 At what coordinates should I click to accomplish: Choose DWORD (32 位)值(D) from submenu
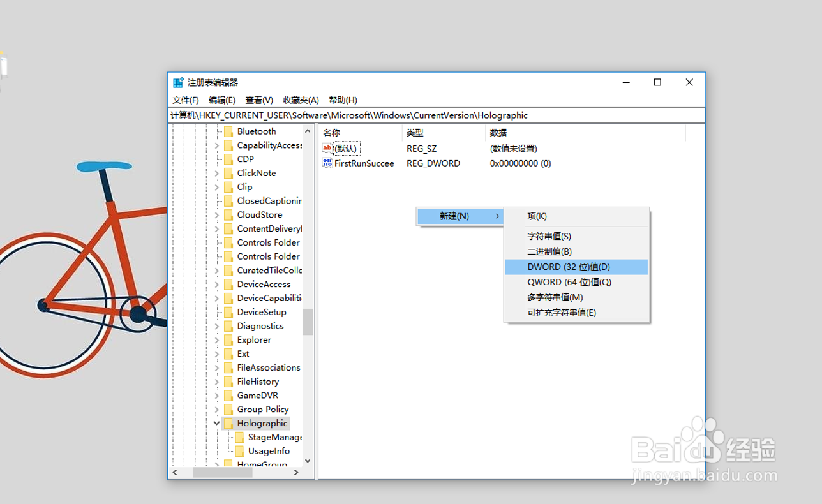pyautogui.click(x=576, y=267)
